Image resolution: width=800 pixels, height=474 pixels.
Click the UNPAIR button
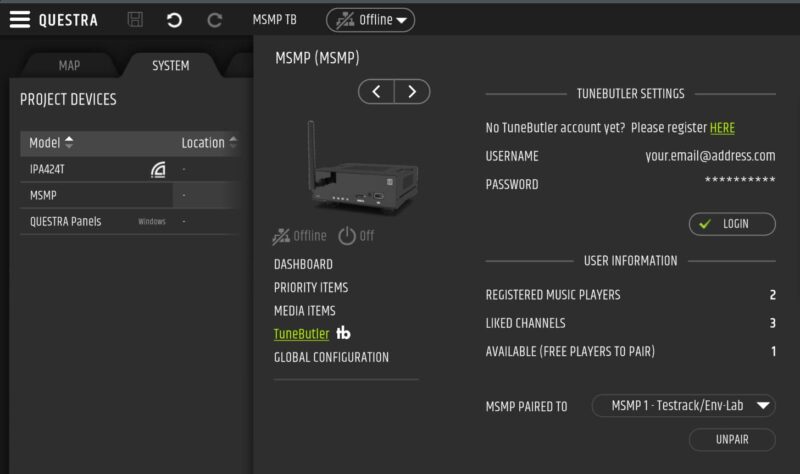732,439
